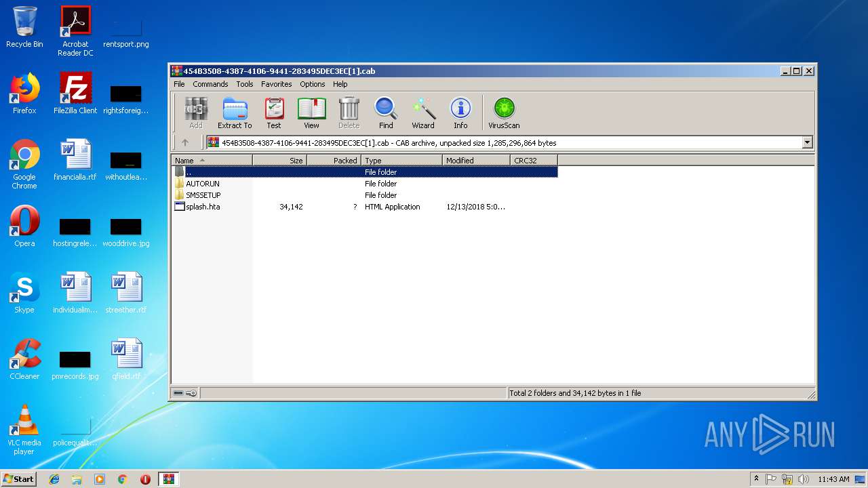Open CCleaner desktop shortcut

24,359
